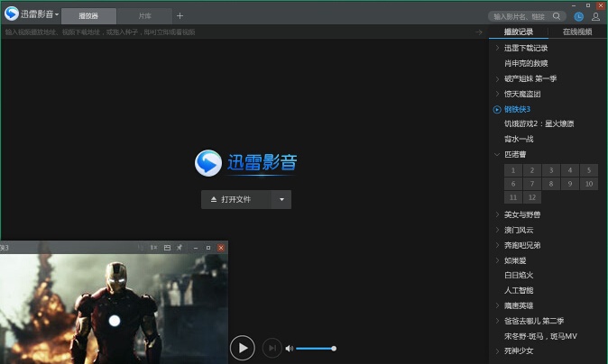Image resolution: width=608 pixels, height=364 pixels.
Task: Open the dropdown arrow beside 打开文件
Action: [281, 199]
